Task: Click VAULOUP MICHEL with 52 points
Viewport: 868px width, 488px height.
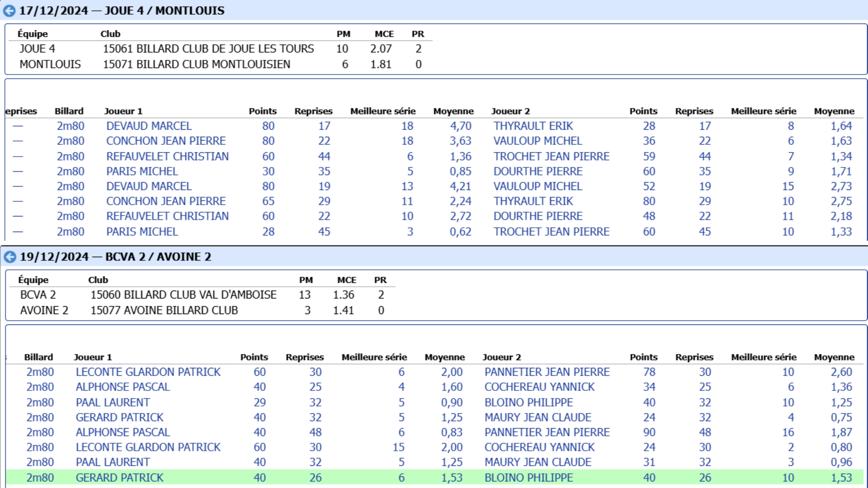Action: (538, 187)
